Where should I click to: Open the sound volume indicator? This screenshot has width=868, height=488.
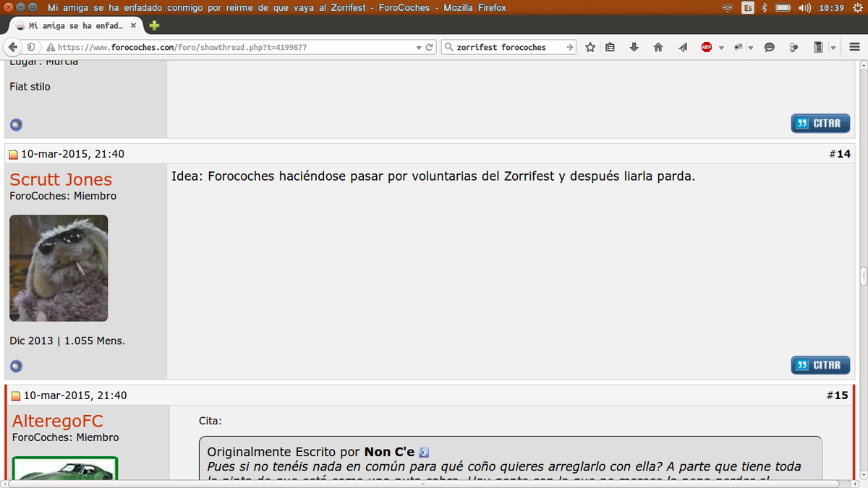[x=804, y=8]
